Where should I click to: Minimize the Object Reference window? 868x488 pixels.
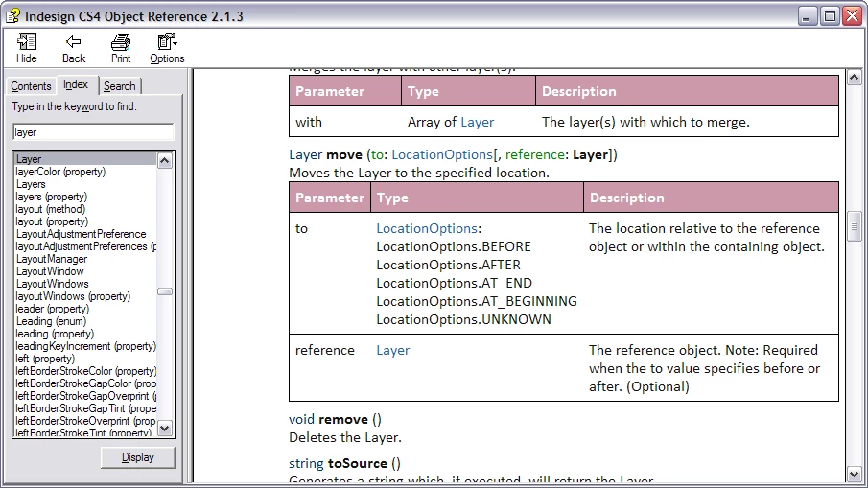[809, 16]
